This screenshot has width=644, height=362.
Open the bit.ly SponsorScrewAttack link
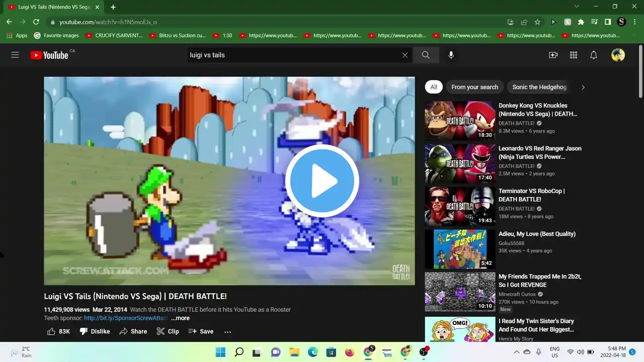coord(126,318)
